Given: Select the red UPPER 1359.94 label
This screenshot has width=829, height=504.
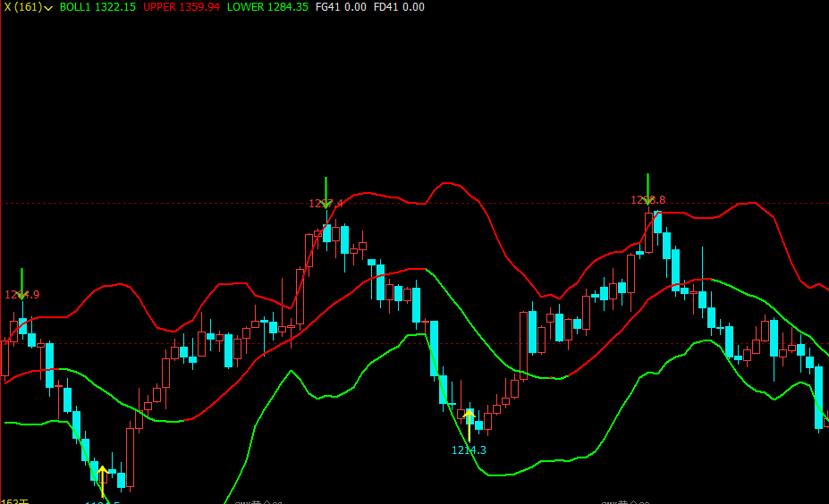Looking at the screenshot, I should point(182,7).
